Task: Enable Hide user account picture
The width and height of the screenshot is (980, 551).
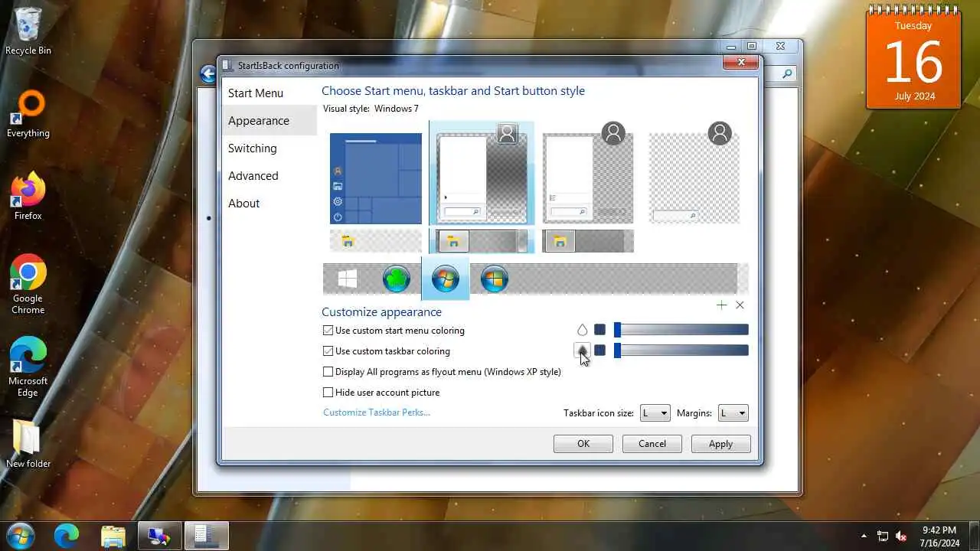Action: point(381,393)
